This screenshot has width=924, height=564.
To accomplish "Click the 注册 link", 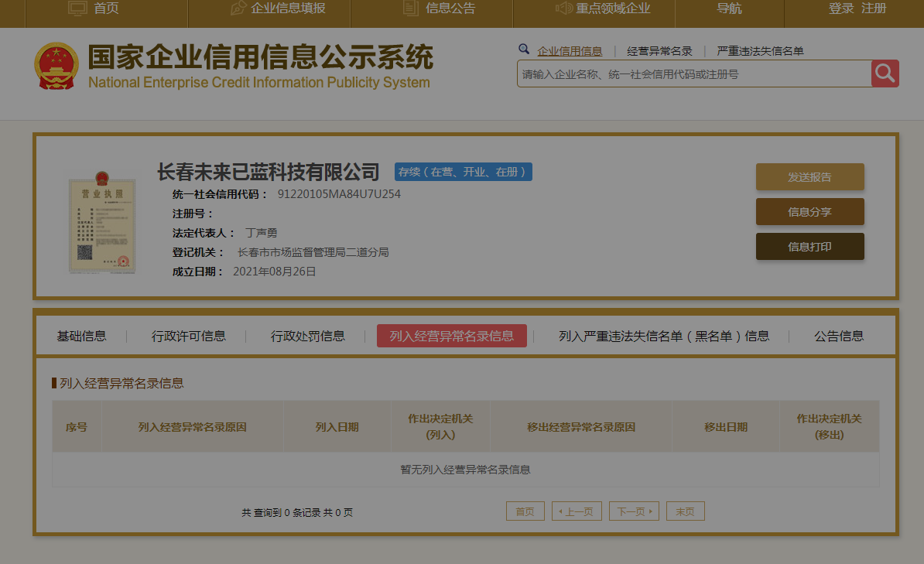I will [x=874, y=9].
